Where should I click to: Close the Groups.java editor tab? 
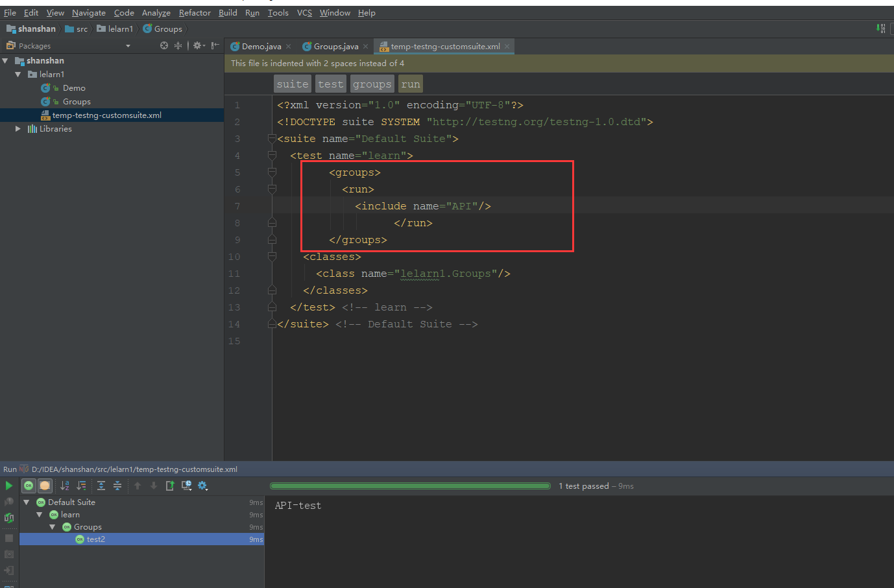point(365,46)
